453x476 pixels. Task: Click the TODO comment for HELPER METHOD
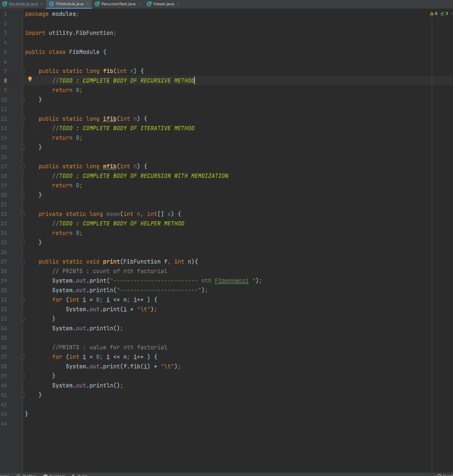118,224
